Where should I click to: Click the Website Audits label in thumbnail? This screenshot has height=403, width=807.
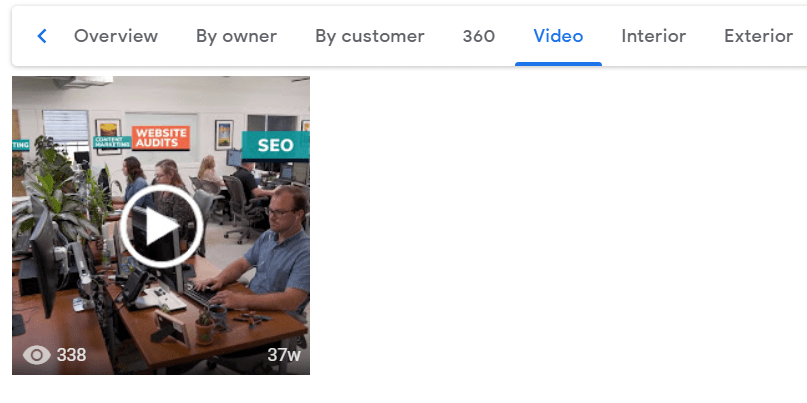(161, 138)
